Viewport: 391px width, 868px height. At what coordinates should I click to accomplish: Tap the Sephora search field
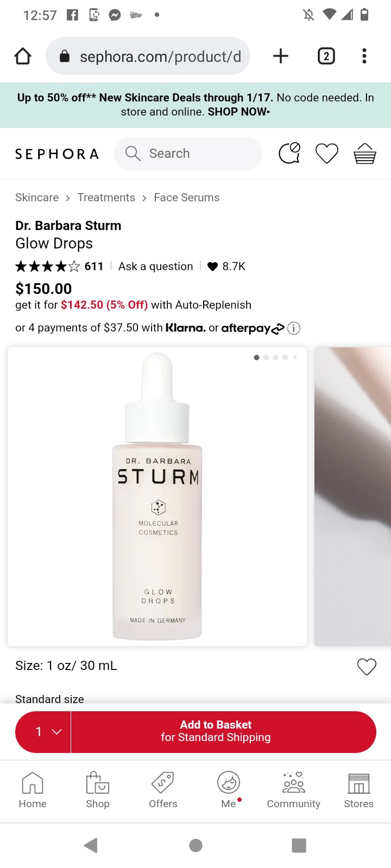(x=188, y=154)
